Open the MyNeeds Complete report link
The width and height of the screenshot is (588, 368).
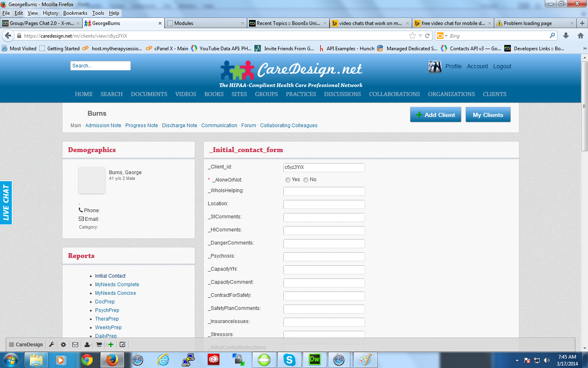117,285
